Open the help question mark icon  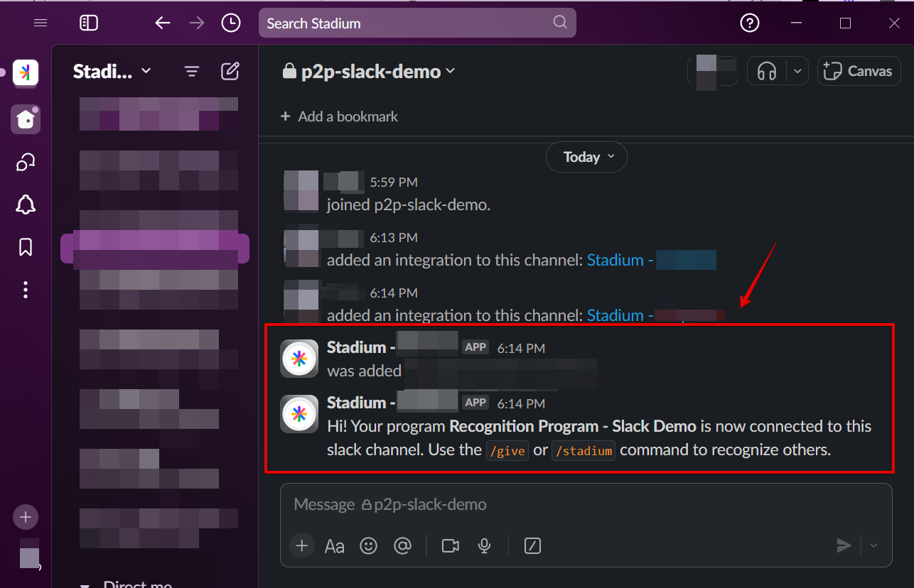click(750, 23)
